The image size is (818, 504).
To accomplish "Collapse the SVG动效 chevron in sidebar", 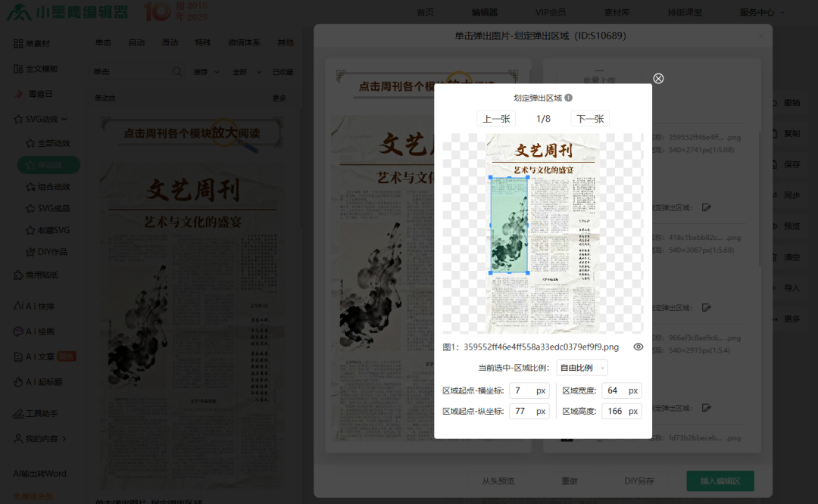I will 64,119.
